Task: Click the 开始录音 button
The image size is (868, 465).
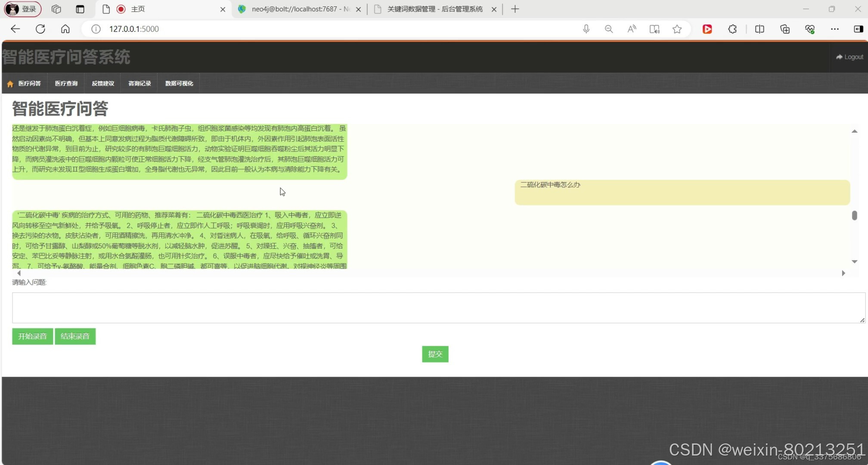Action: tap(32, 336)
